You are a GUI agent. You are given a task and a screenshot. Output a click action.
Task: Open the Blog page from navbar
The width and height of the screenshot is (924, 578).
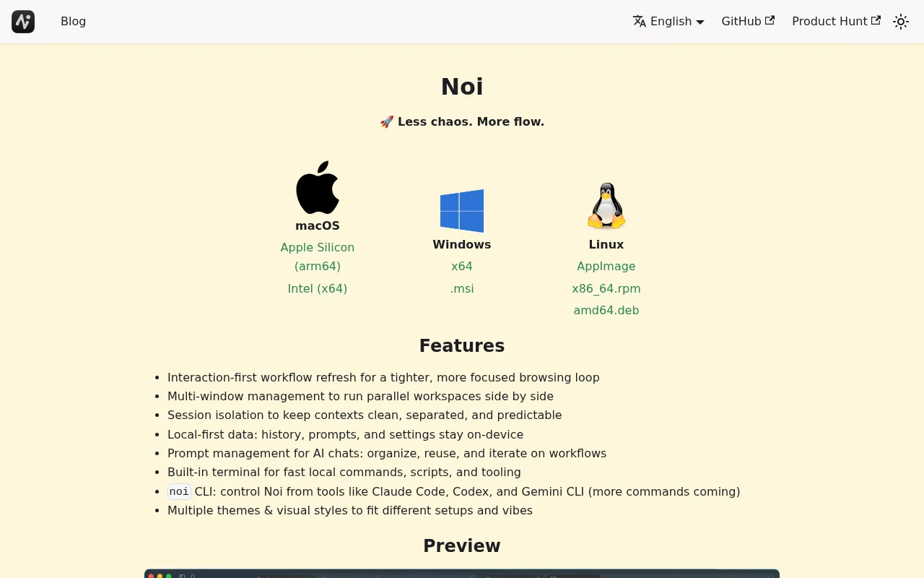pyautogui.click(x=74, y=22)
